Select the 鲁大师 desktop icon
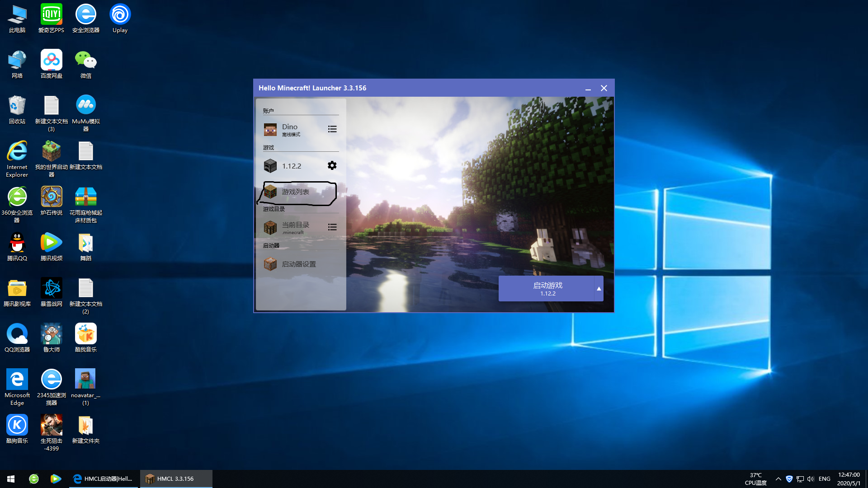This screenshot has width=868, height=488. [51, 338]
